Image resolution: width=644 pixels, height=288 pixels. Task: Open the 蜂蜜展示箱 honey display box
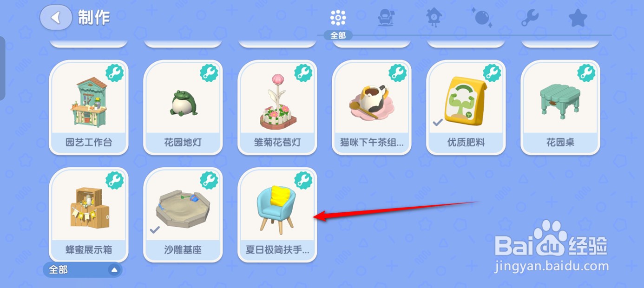pyautogui.click(x=89, y=215)
